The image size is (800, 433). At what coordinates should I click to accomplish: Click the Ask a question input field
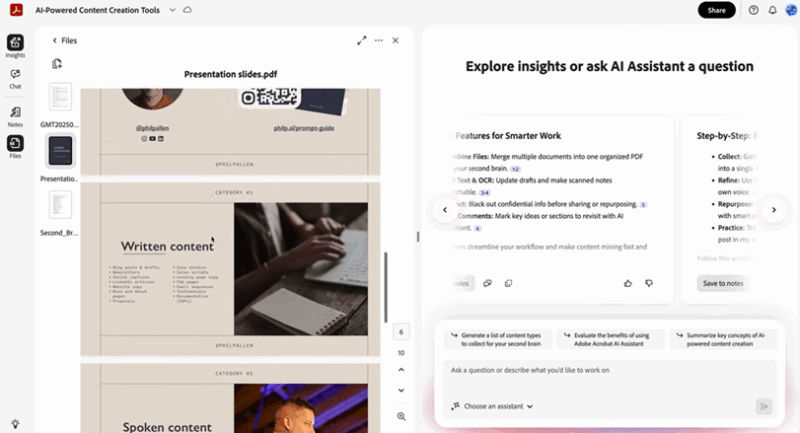click(600, 370)
